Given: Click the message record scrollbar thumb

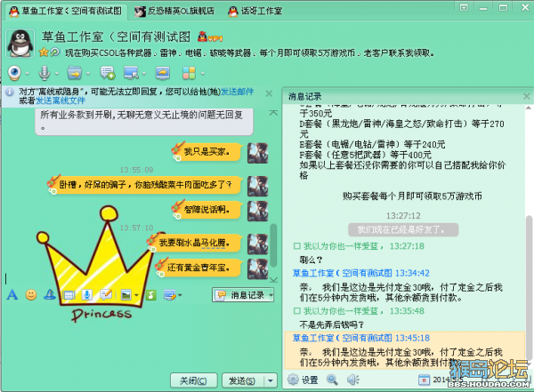Looking at the screenshot, I should [x=529, y=287].
